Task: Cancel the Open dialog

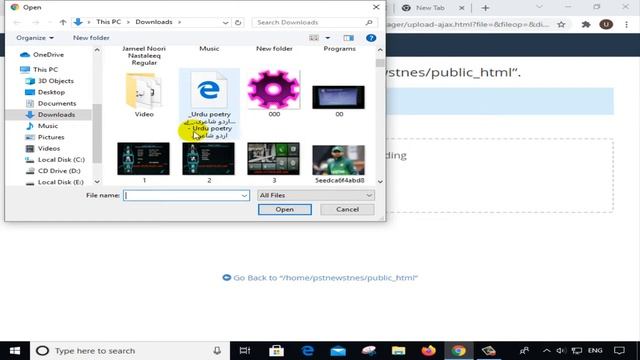Action: (x=347, y=209)
